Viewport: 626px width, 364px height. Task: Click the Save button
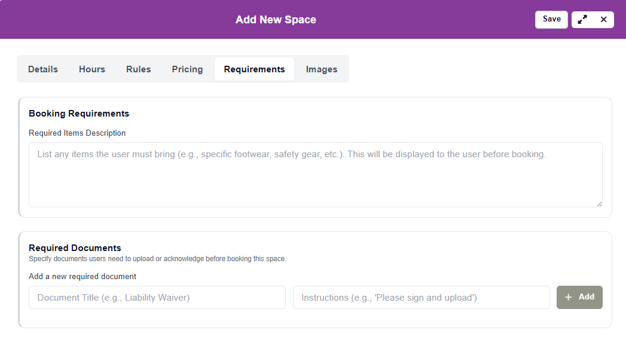pyautogui.click(x=551, y=19)
